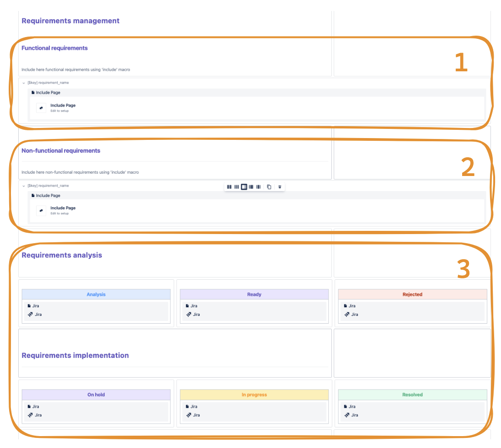
Task: Click the Include Page puzzle icon in Non-functional section
Action: (41, 210)
